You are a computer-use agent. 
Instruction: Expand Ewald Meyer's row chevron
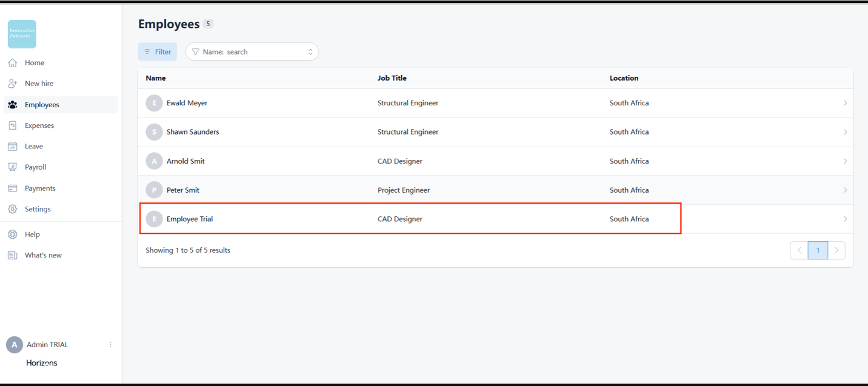click(x=845, y=103)
